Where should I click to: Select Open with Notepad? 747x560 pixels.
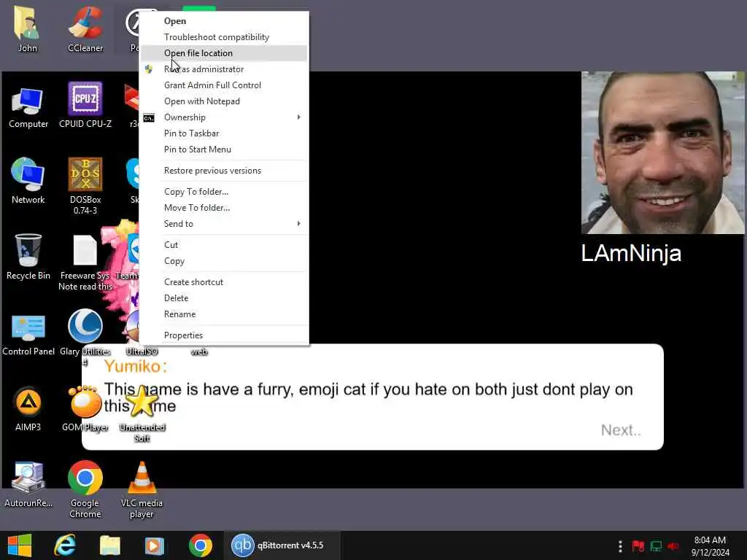tap(224, 101)
